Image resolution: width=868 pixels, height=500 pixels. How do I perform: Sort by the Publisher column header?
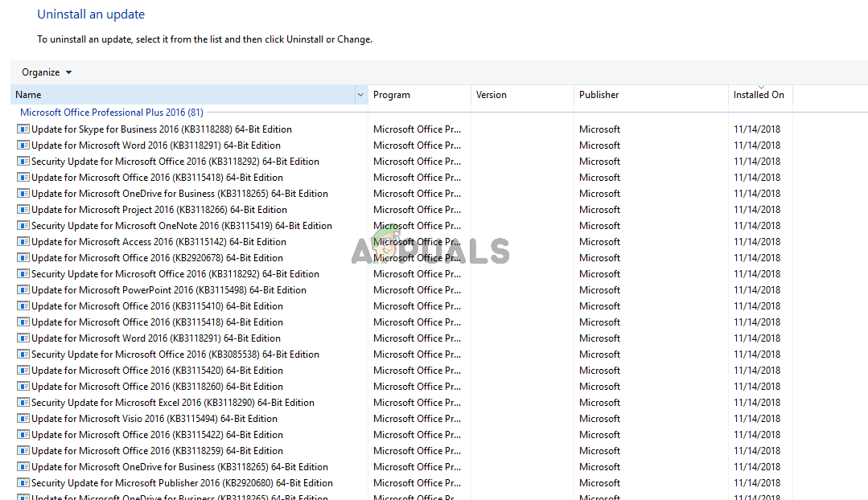click(651, 95)
